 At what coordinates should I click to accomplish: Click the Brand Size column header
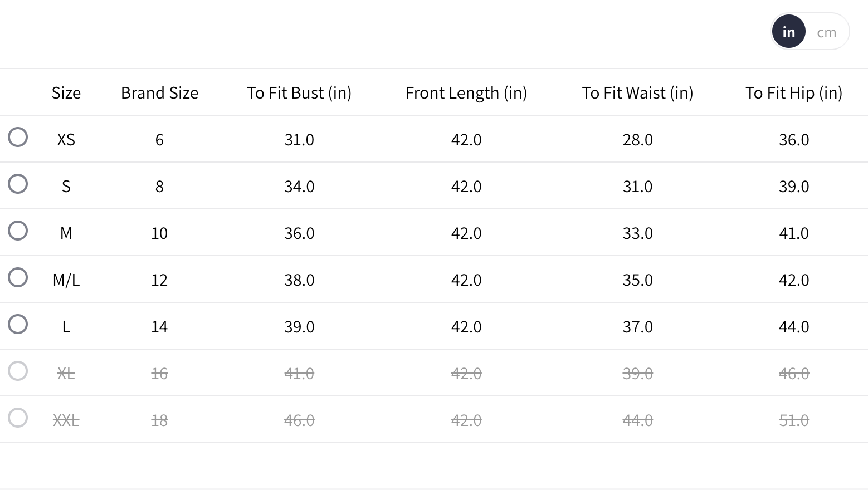(x=159, y=92)
